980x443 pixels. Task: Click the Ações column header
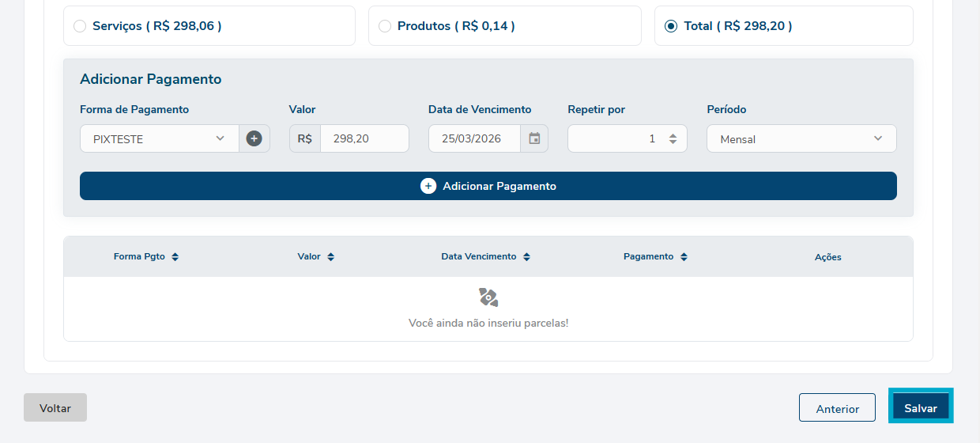827,257
